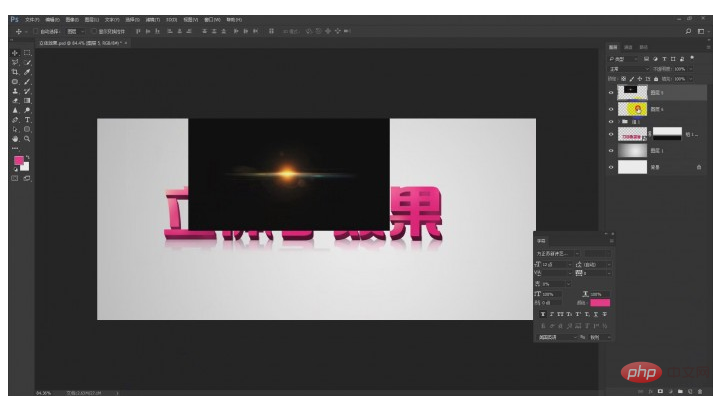
Task: Hide the 图层 1 gradient layer eye
Action: click(x=611, y=151)
